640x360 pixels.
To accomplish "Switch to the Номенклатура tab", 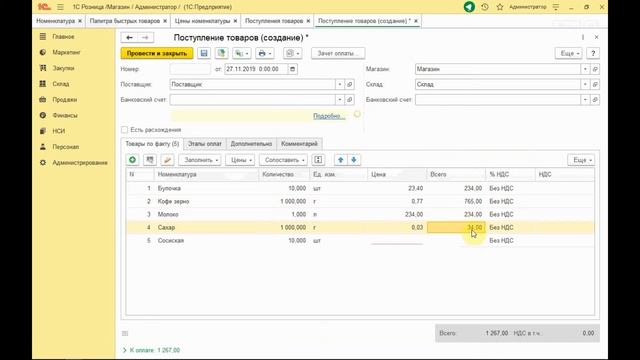I will tap(55, 21).
